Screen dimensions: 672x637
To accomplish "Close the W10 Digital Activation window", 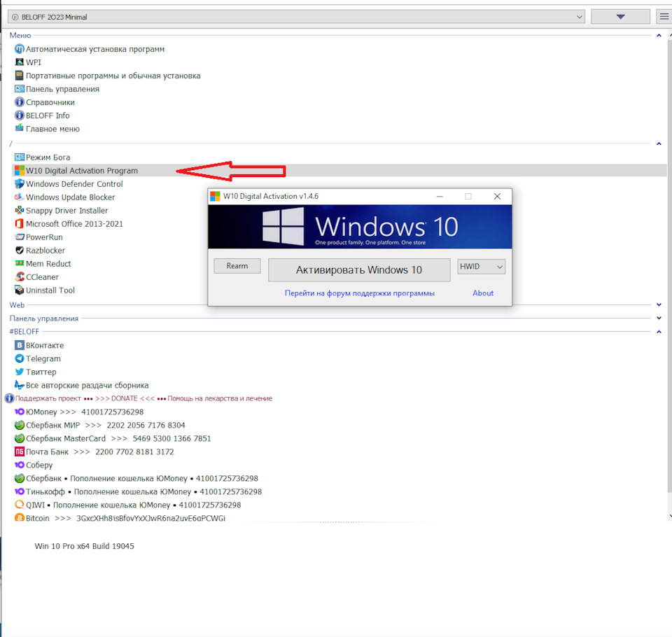I will (497, 196).
